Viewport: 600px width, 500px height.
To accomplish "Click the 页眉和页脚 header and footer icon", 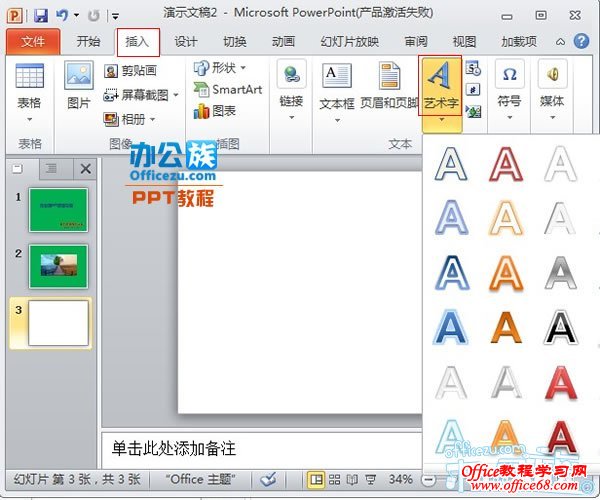I will [390, 75].
